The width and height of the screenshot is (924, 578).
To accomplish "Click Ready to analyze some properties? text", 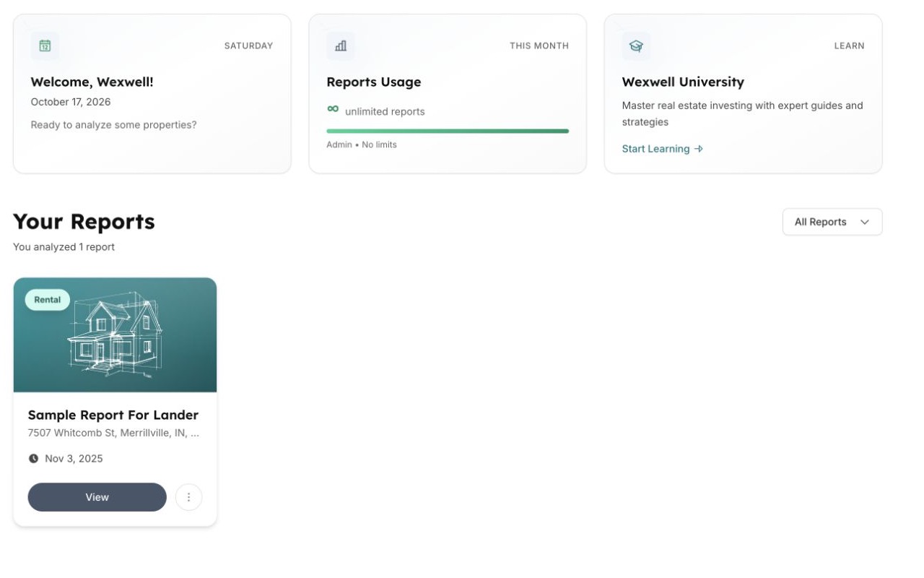I will (x=113, y=125).
